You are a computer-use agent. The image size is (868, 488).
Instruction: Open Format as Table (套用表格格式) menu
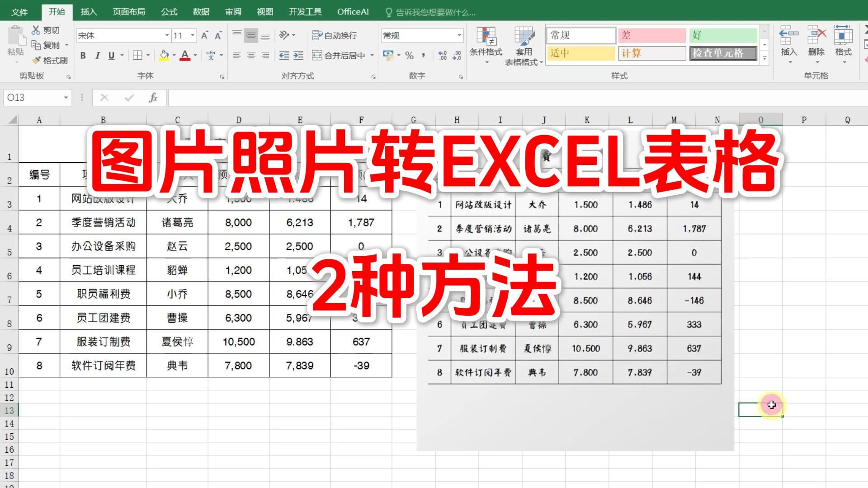click(x=524, y=46)
